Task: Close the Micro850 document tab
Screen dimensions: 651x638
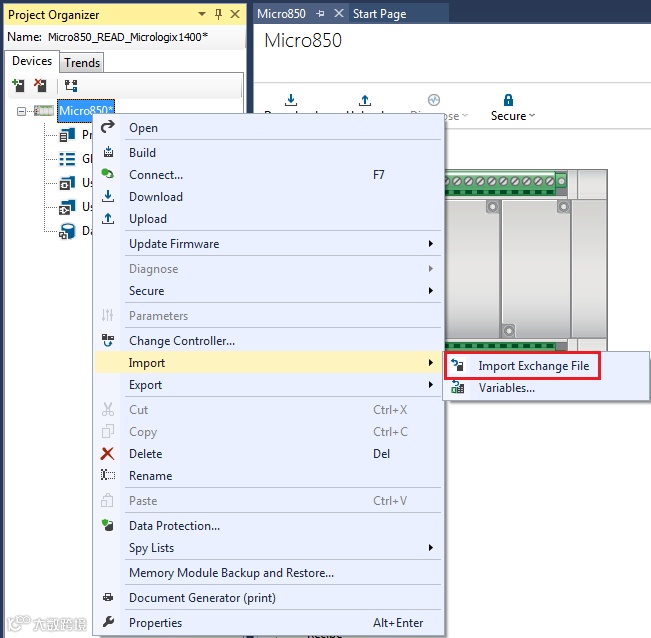Action: coord(339,13)
